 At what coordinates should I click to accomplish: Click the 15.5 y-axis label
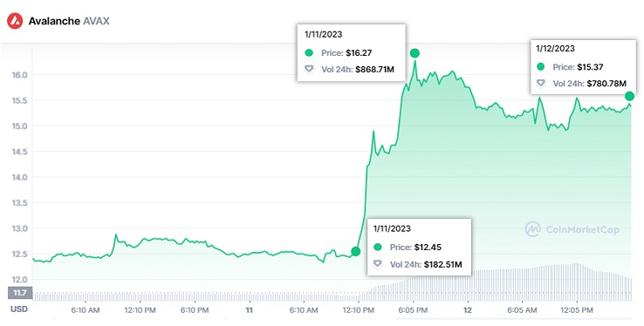pyautogui.click(x=20, y=100)
